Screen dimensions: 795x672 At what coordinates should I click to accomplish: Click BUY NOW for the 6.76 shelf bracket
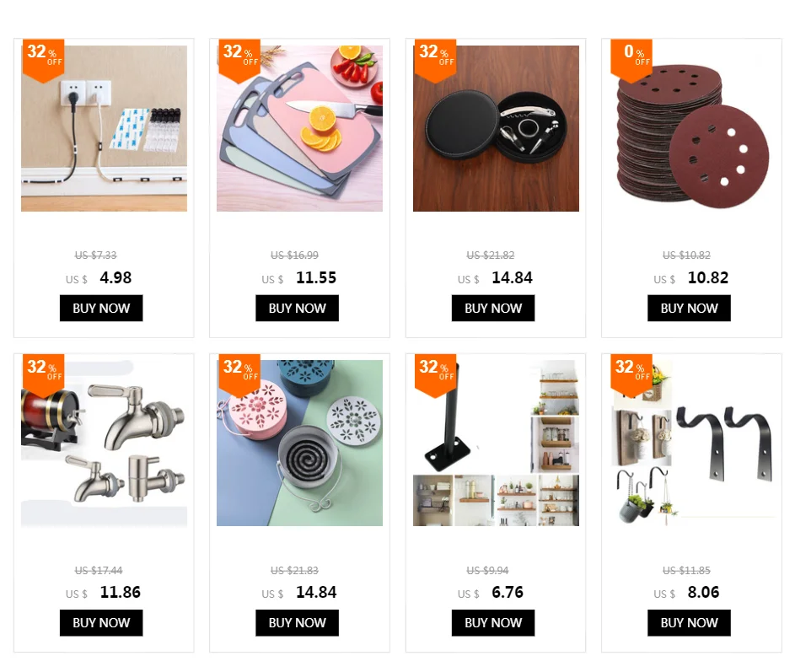point(493,623)
